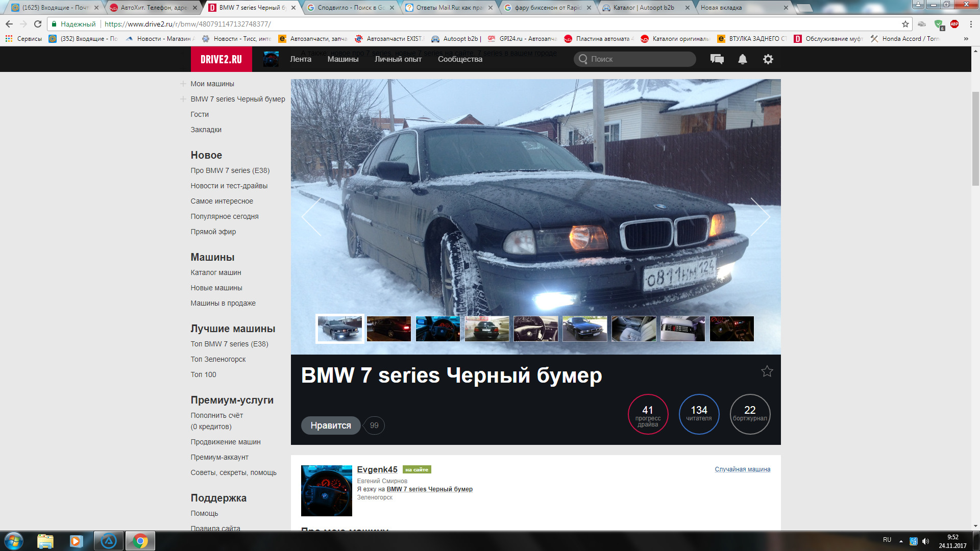The height and width of the screenshot is (551, 980).
Task: Show hidden tray icons arrow
Action: pyautogui.click(x=901, y=541)
